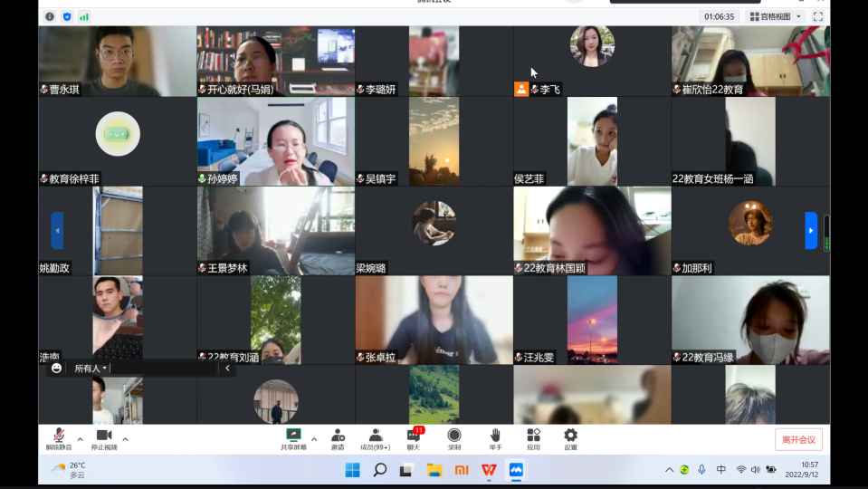Go to next page of participants
868x489 pixels.
[x=811, y=230]
